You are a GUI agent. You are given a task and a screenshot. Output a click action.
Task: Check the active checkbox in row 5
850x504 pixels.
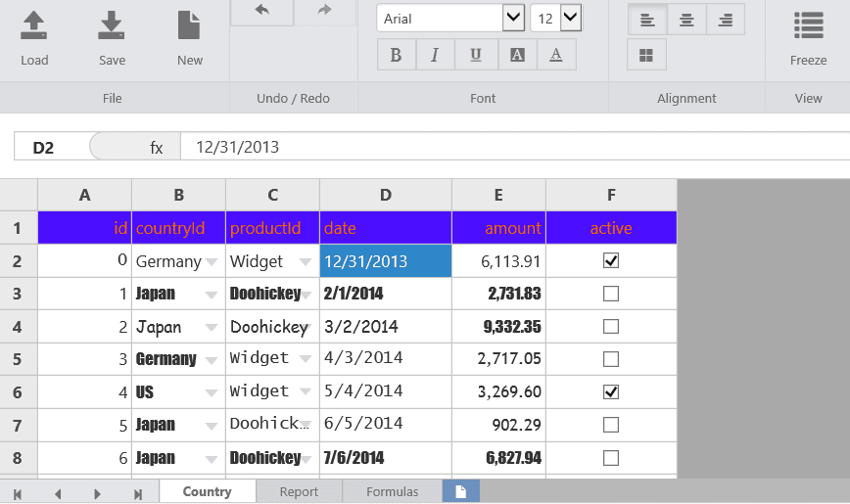click(x=611, y=359)
